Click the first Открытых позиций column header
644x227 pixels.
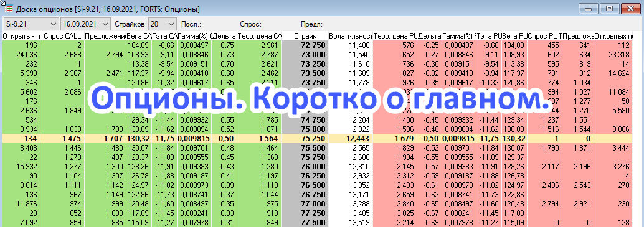point(21,36)
